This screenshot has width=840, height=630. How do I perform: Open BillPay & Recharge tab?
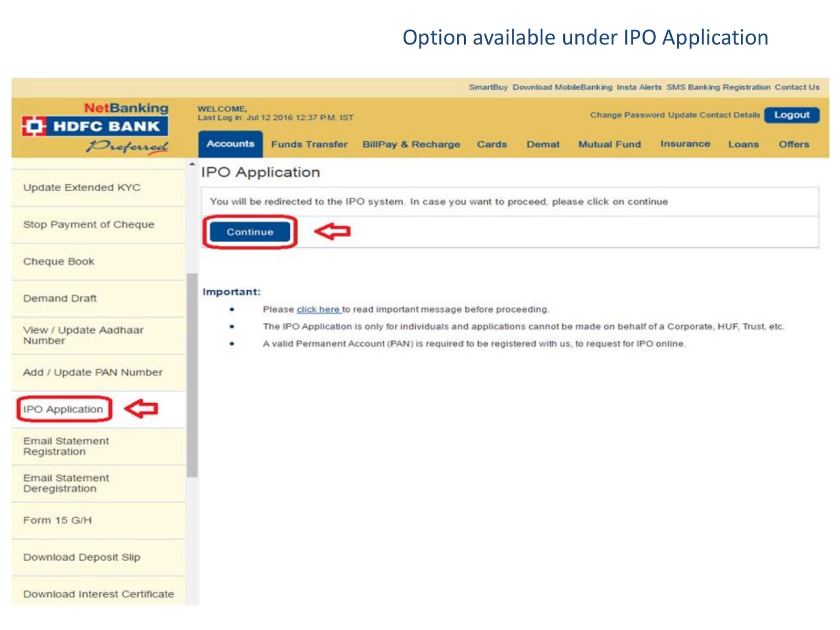tap(411, 144)
